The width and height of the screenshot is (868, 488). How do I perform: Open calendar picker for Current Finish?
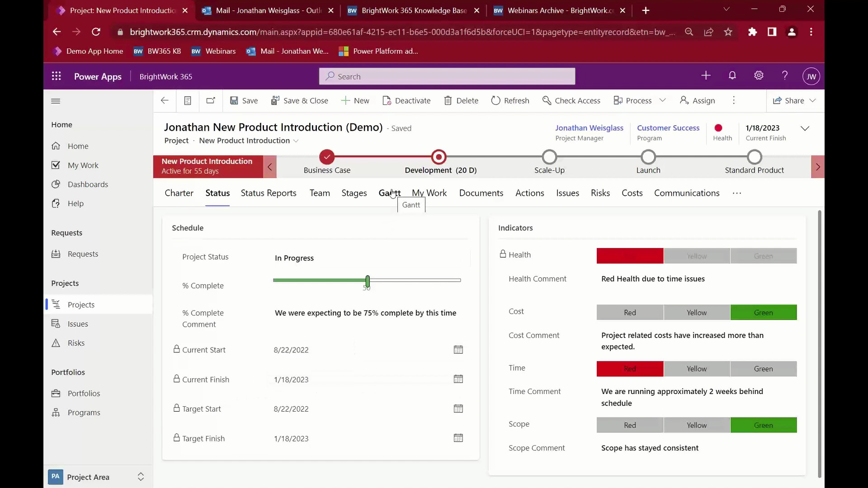[x=458, y=379]
